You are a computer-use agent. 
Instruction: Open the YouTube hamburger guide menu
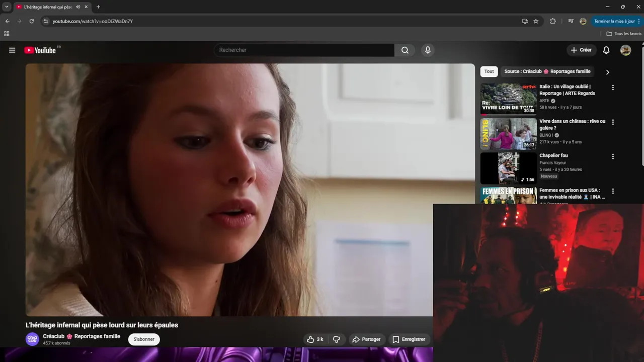[x=12, y=50]
